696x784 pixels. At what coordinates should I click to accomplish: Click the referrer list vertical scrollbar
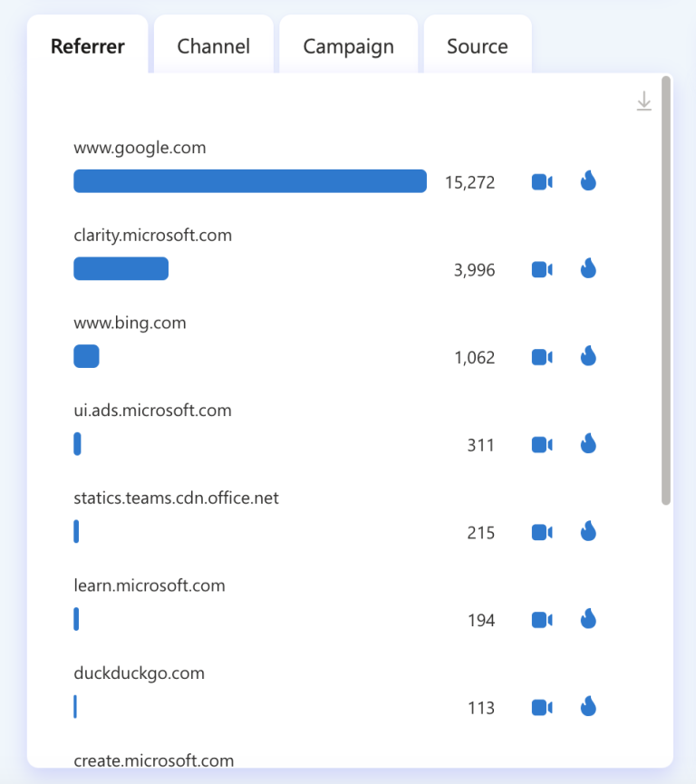pos(665,291)
